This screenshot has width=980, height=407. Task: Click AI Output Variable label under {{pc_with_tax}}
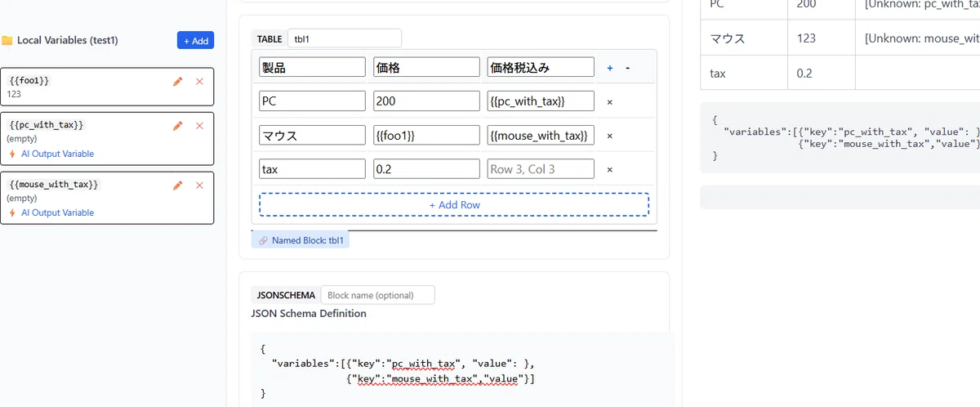coord(57,154)
